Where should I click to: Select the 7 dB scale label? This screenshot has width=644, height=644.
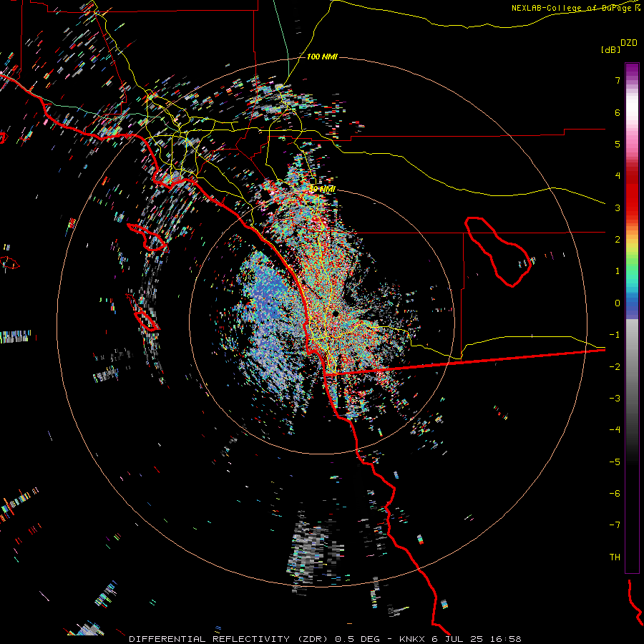tap(618, 80)
